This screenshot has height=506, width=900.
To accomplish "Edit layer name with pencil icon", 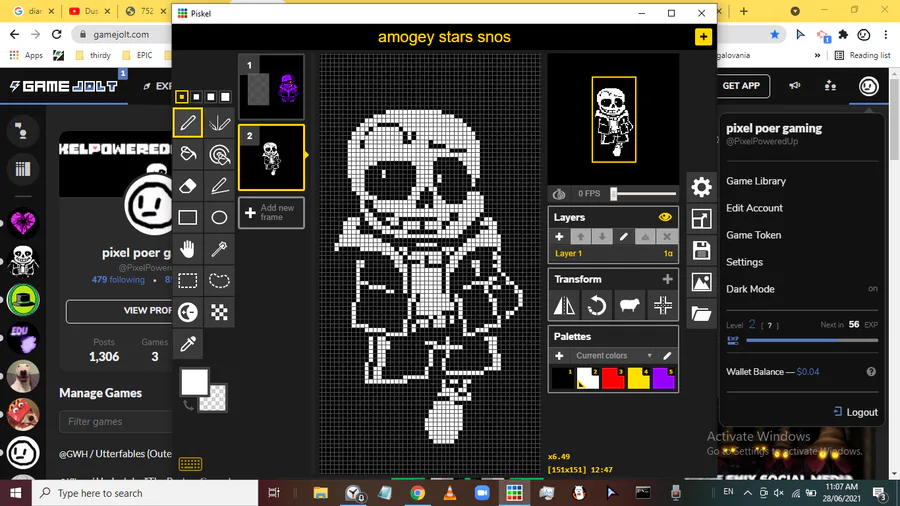I will click(x=623, y=236).
